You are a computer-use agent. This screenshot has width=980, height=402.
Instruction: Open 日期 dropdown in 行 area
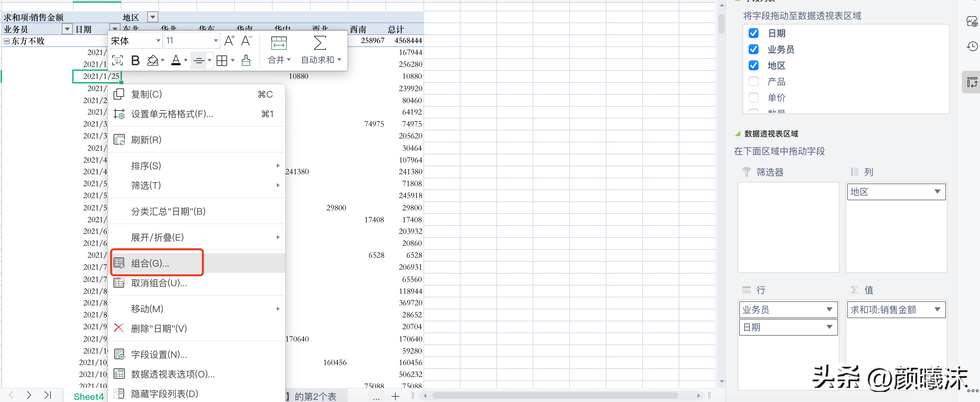click(829, 327)
